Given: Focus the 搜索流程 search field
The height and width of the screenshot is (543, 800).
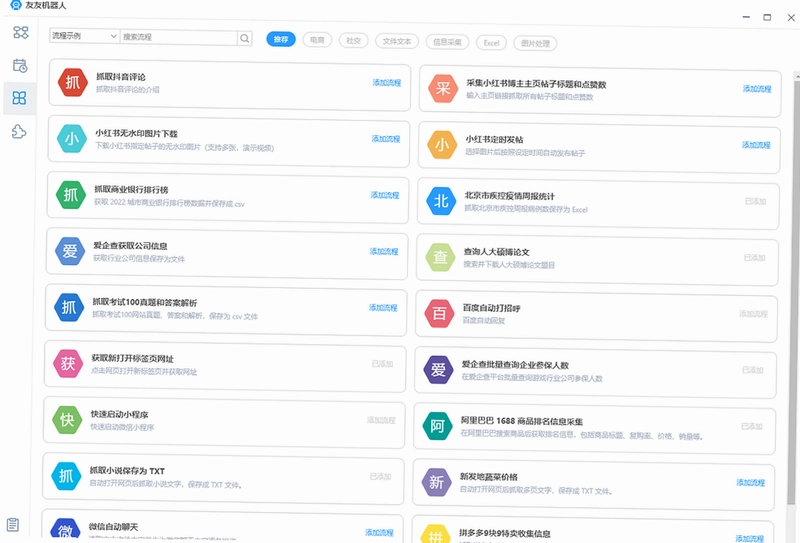Looking at the screenshot, I should [x=179, y=37].
